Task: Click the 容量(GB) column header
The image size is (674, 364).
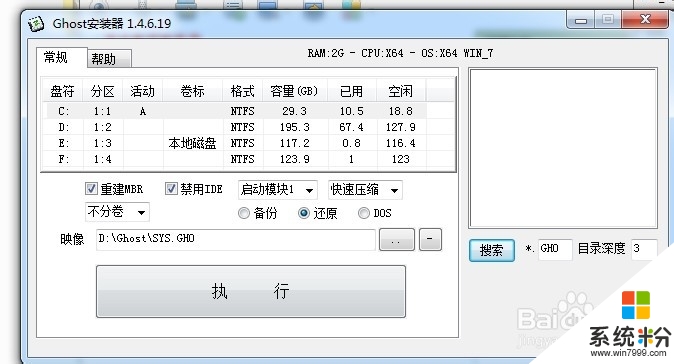Action: [x=295, y=91]
